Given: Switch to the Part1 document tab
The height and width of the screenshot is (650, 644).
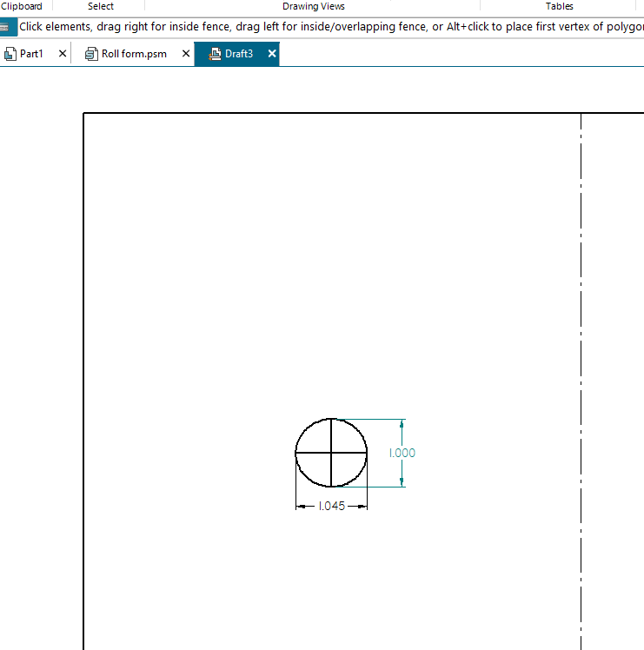Looking at the screenshot, I should [31, 54].
